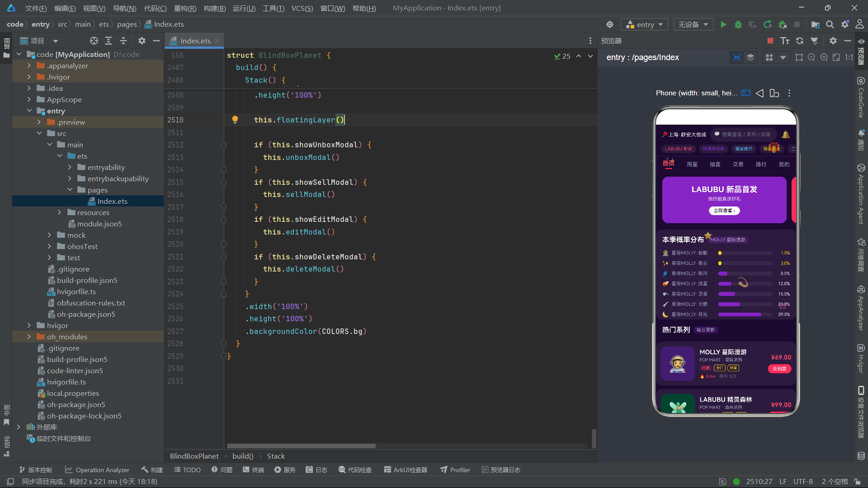Expand the mock folder
This screenshot has height=488, width=868.
[49, 235]
